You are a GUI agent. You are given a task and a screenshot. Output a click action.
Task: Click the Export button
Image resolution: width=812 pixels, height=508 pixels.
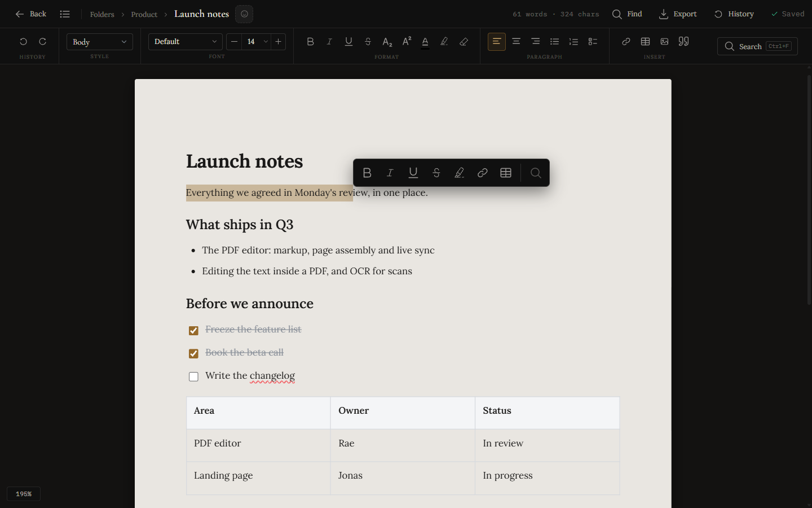tap(678, 14)
